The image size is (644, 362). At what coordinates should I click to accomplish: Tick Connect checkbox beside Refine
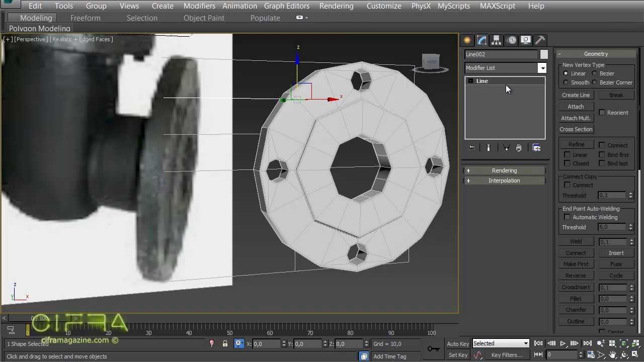point(602,145)
